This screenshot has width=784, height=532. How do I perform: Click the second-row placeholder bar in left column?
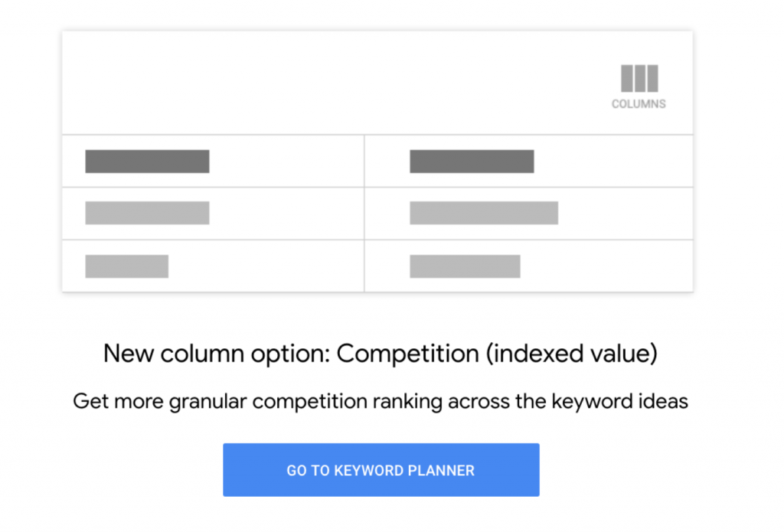pos(147,213)
